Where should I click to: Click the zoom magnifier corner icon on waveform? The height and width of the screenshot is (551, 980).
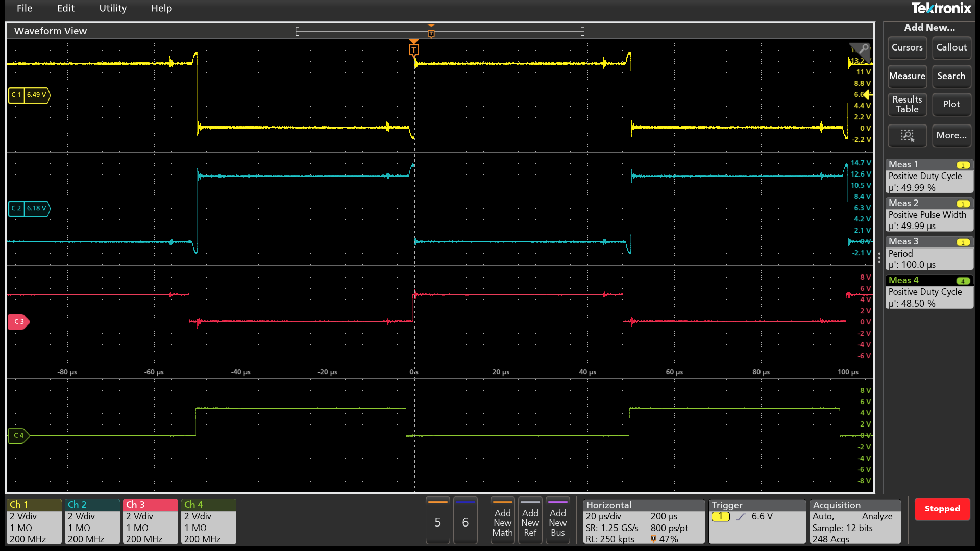(862, 49)
